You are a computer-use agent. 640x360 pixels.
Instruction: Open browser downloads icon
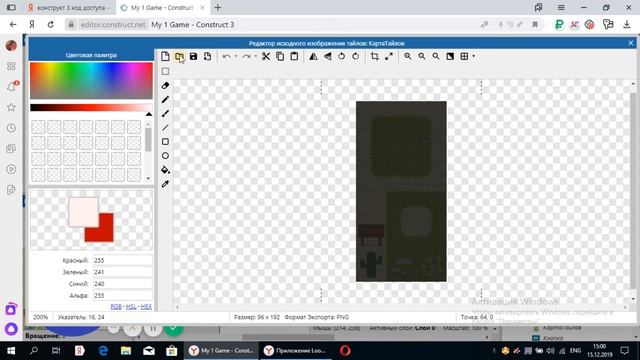(627, 25)
